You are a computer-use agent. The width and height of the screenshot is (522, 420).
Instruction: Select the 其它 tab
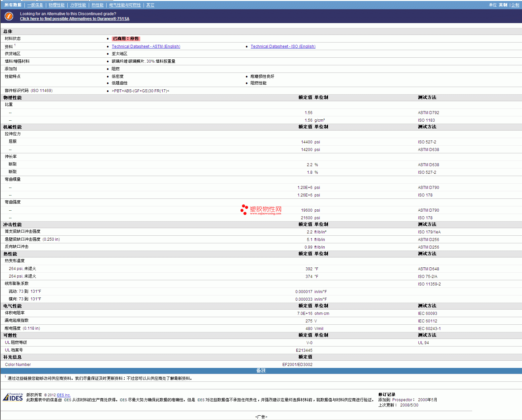pos(150,5)
